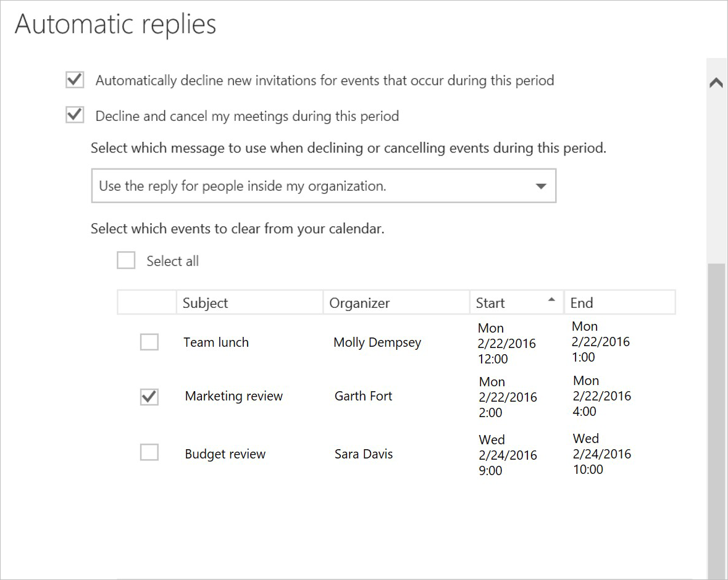This screenshot has height=580, width=728.
Task: Click Molly Dempsey organizer name
Action: (x=377, y=342)
